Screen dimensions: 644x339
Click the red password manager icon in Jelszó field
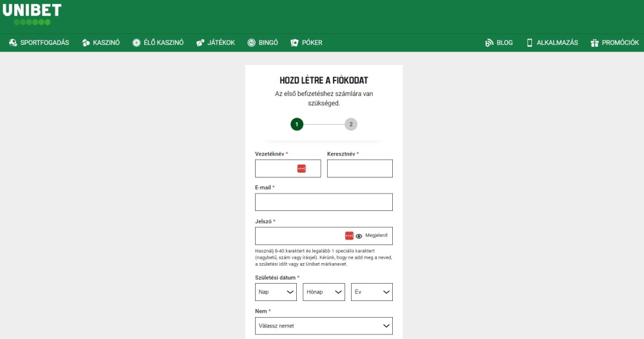coord(349,235)
